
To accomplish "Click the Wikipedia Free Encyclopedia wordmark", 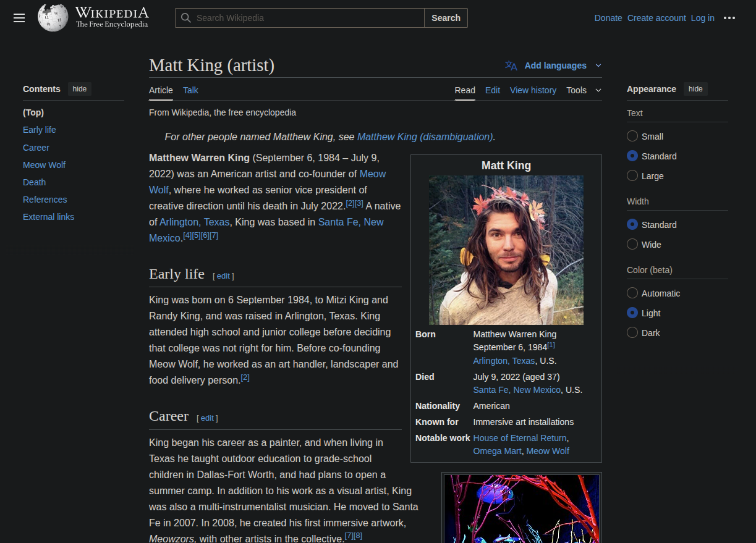I will [x=112, y=17].
